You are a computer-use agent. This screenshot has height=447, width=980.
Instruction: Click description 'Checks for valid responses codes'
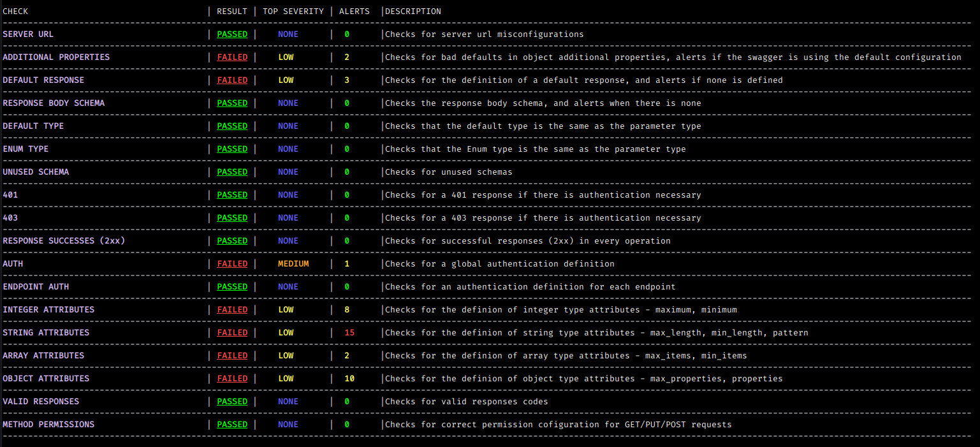coord(467,402)
